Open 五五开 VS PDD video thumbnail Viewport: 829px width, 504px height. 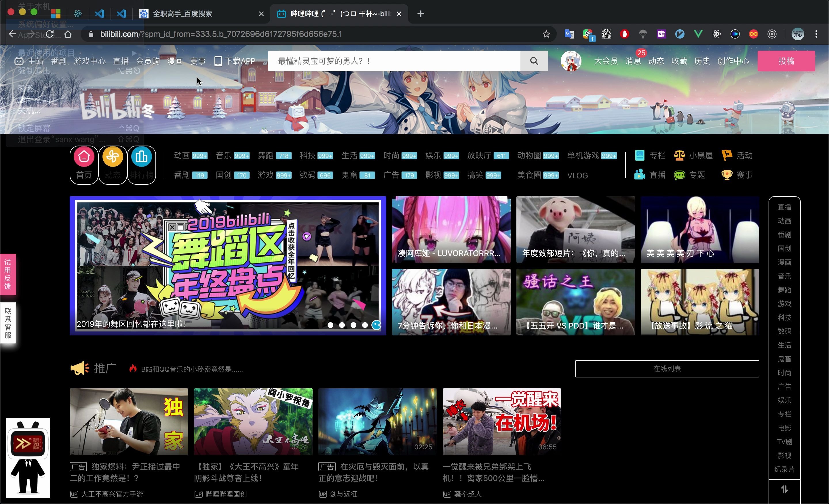tap(576, 301)
